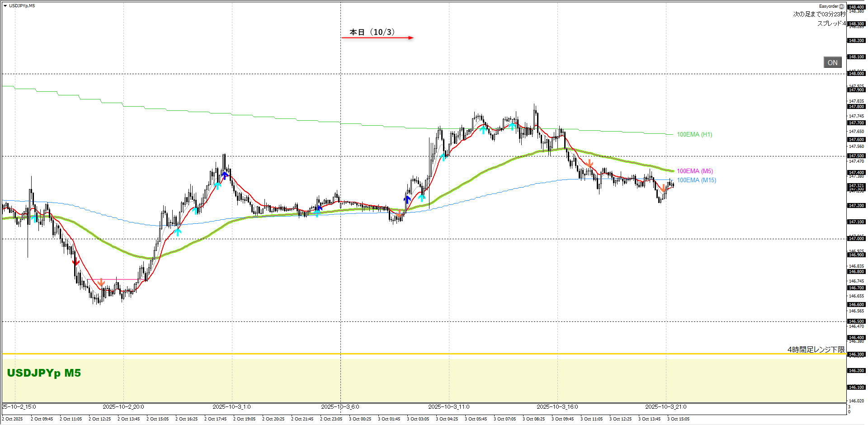The height and width of the screenshot is (425, 868).
Task: Click the red arrow under 本日 (10/3)
Action: click(x=377, y=38)
